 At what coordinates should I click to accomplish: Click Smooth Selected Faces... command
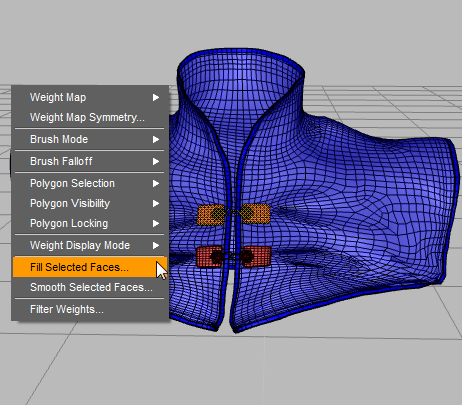[90, 287]
